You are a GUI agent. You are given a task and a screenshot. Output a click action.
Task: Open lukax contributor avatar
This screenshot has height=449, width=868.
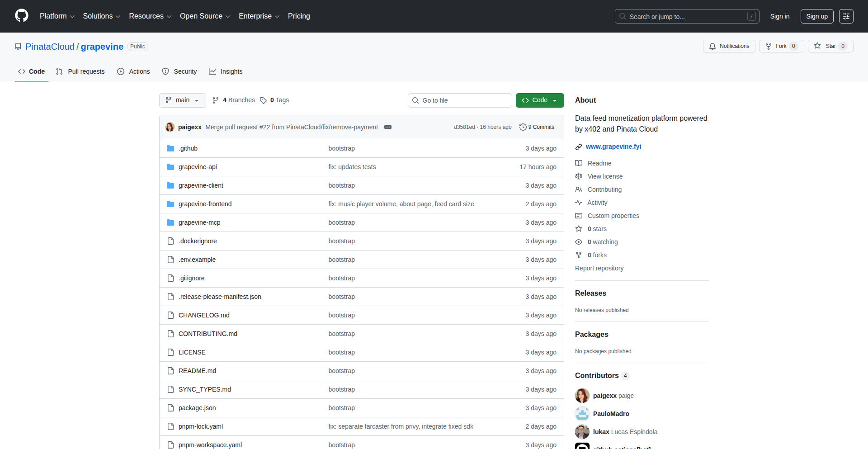582,432
